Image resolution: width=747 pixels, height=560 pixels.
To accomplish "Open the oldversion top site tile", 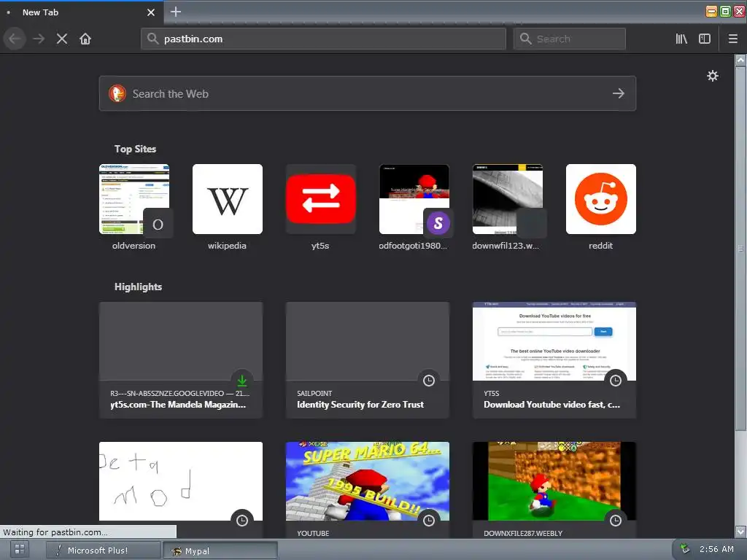I will pos(134,199).
